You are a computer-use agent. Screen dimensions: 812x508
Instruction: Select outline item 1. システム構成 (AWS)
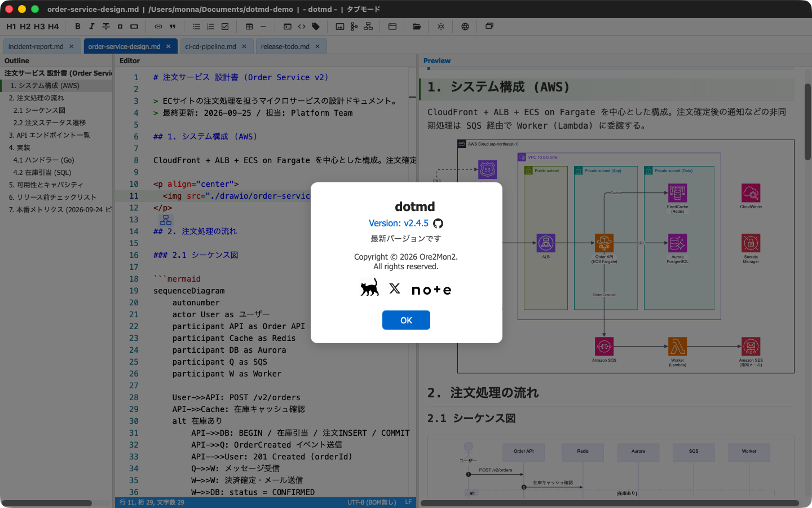point(56,86)
